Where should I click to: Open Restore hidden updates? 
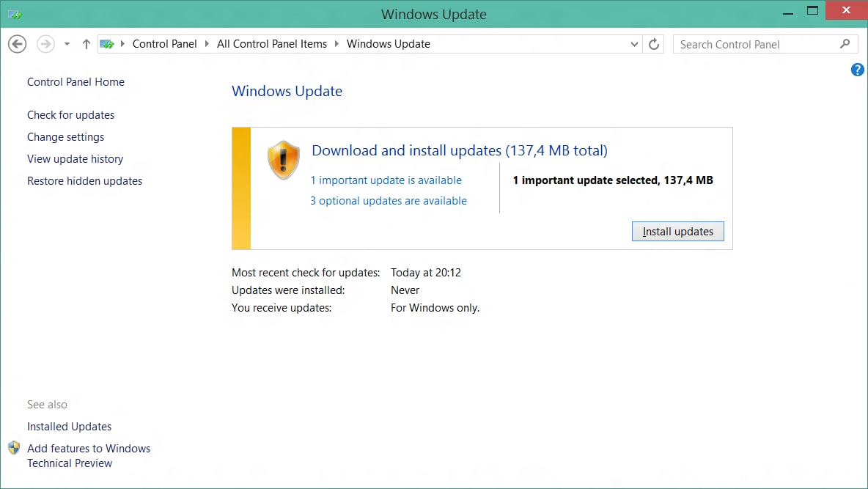point(85,181)
